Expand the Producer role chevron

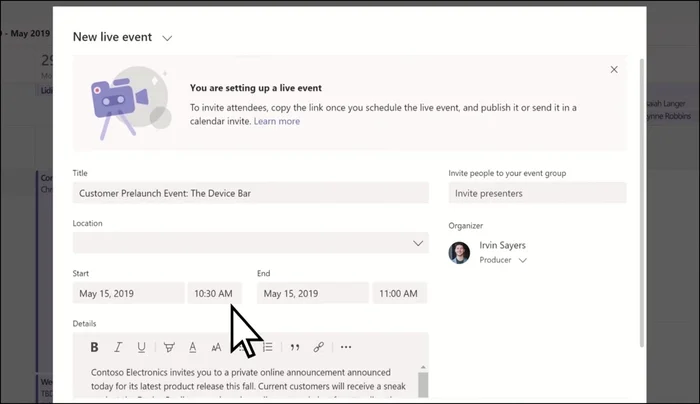522,260
